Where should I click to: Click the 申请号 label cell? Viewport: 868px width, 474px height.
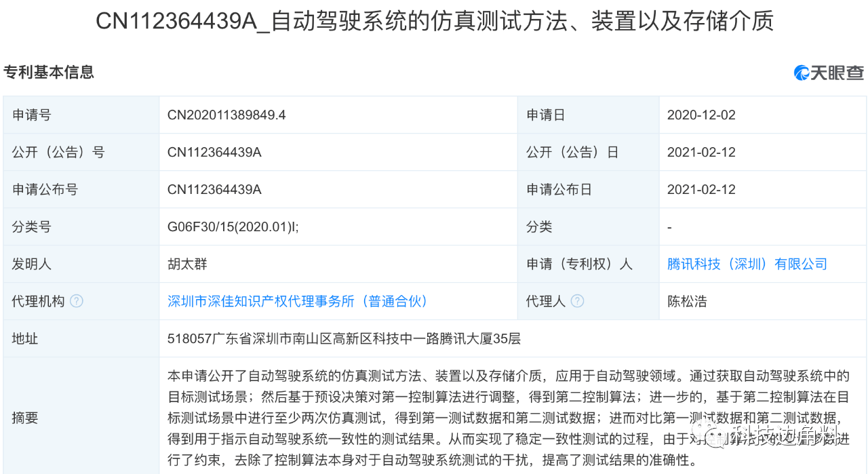pos(81,115)
